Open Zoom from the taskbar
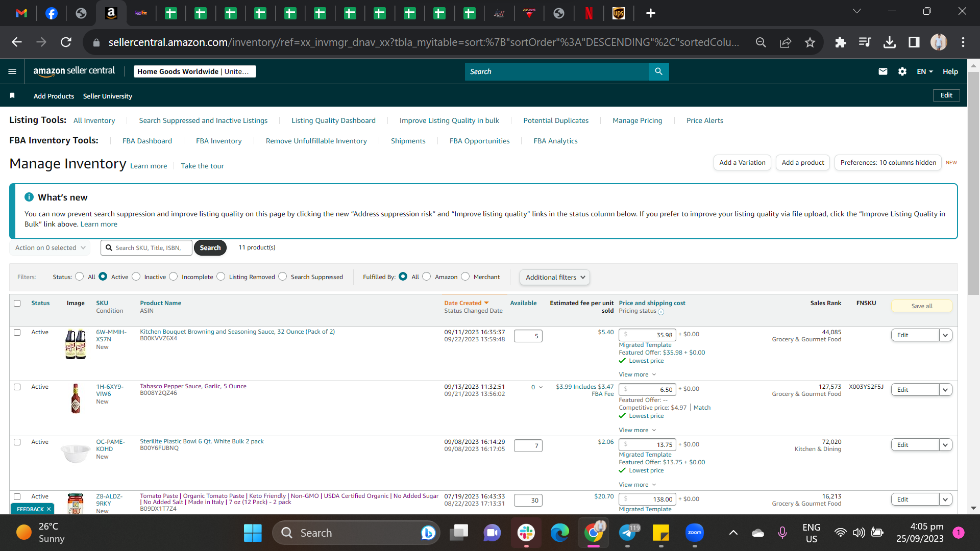The height and width of the screenshot is (551, 980). [x=695, y=533]
